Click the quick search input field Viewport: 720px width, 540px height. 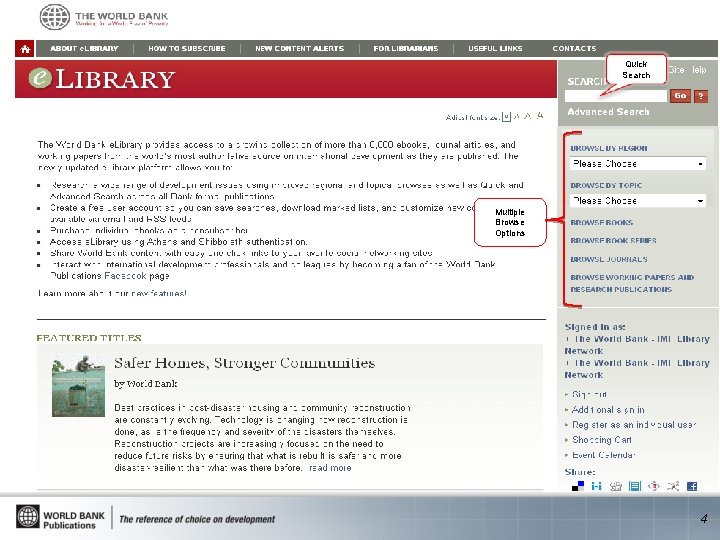click(x=615, y=96)
